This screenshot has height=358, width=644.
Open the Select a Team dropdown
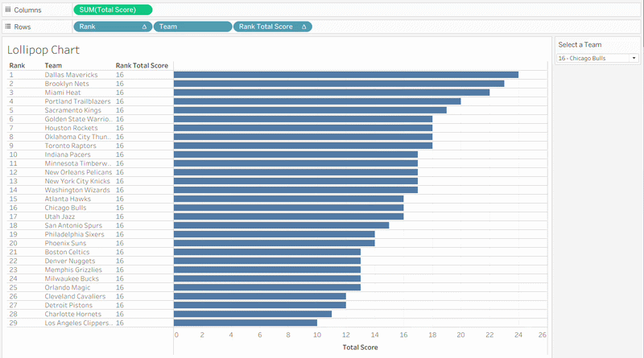(x=597, y=58)
